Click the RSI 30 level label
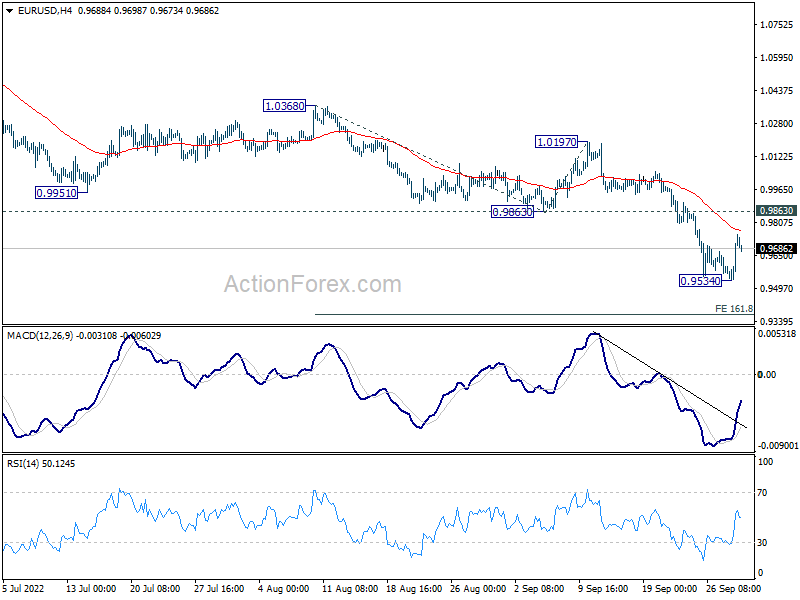Image resolution: width=800 pixels, height=600 pixels. [x=762, y=543]
